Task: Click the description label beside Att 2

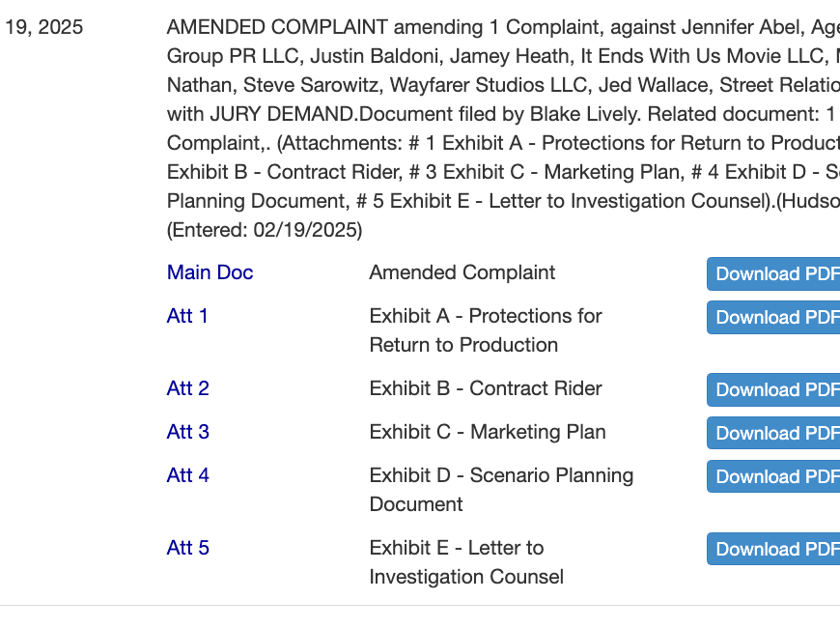Action: (x=485, y=388)
